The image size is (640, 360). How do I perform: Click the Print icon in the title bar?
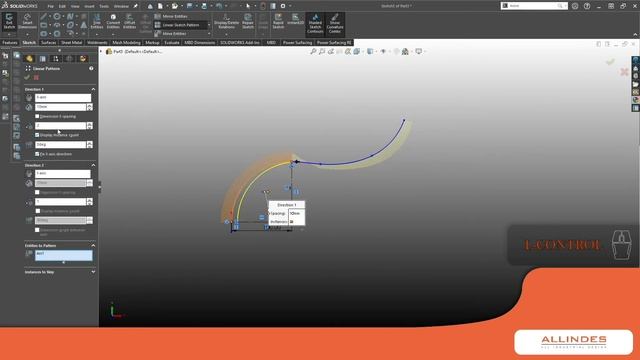pyautogui.click(x=204, y=6)
